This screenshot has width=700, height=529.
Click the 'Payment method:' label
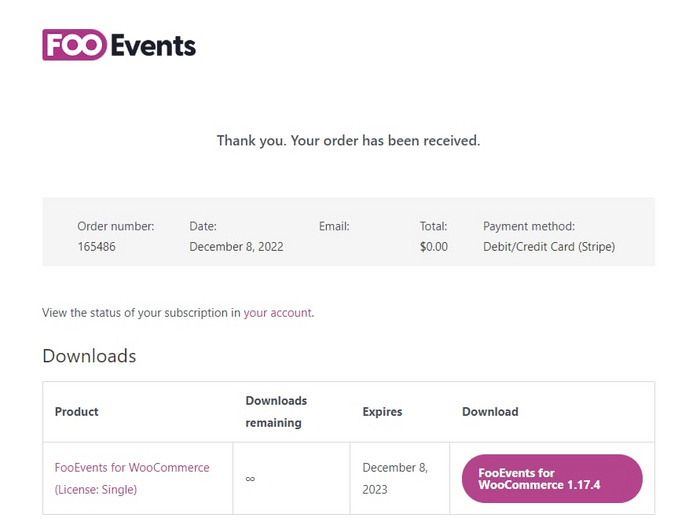(529, 227)
